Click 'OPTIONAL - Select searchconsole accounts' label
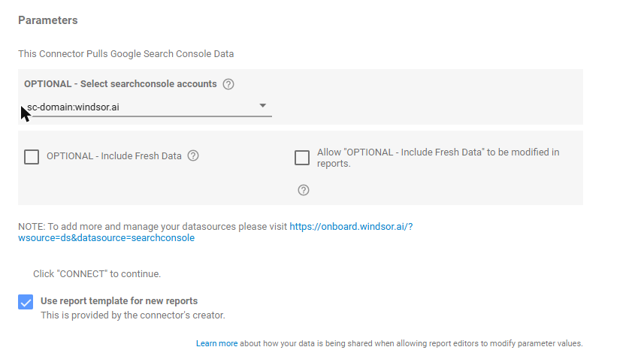The image size is (644, 350). tap(120, 83)
